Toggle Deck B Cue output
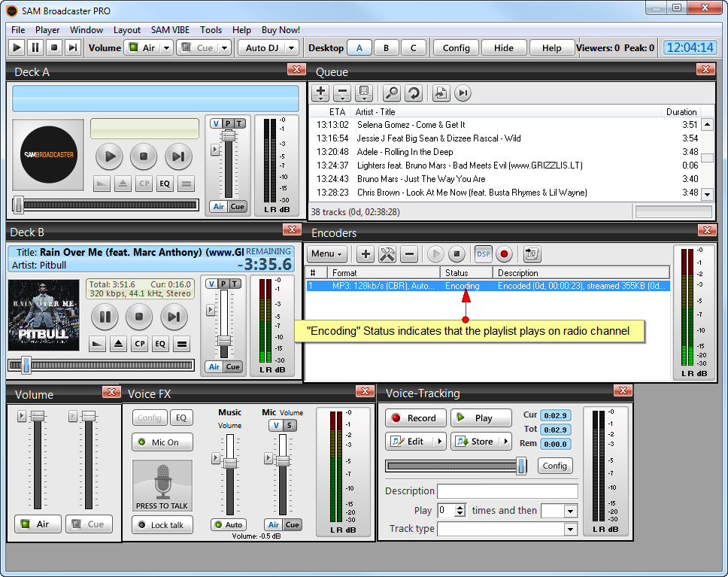Screen dimensions: 728x577 tap(232, 366)
